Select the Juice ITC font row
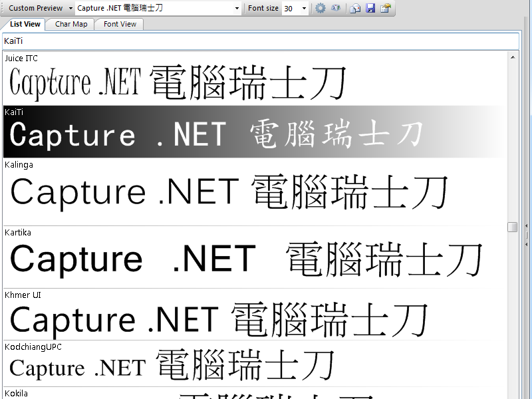This screenshot has height=399, width=532. tap(255, 78)
